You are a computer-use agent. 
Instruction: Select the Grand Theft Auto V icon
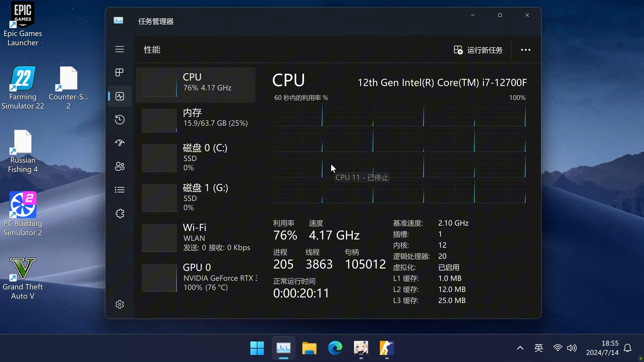[x=23, y=279]
